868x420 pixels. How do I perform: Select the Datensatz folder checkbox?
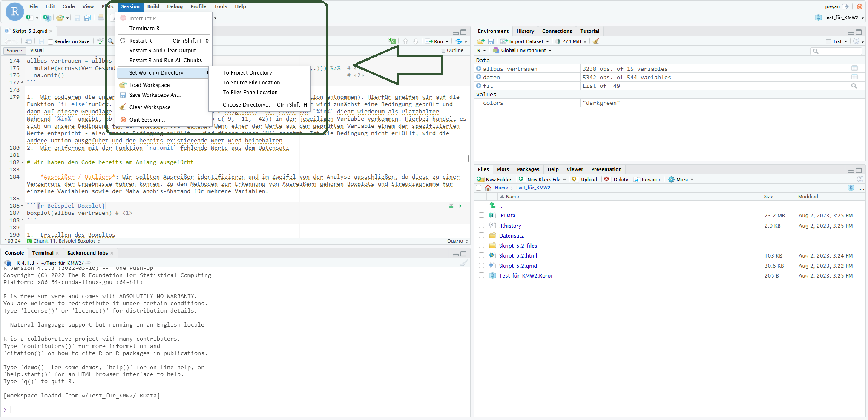coord(481,235)
